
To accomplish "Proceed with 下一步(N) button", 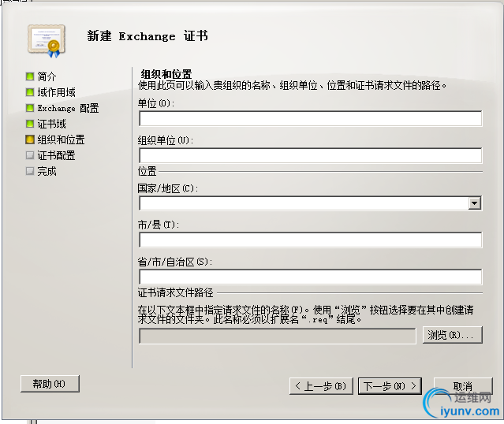I will (x=390, y=385).
